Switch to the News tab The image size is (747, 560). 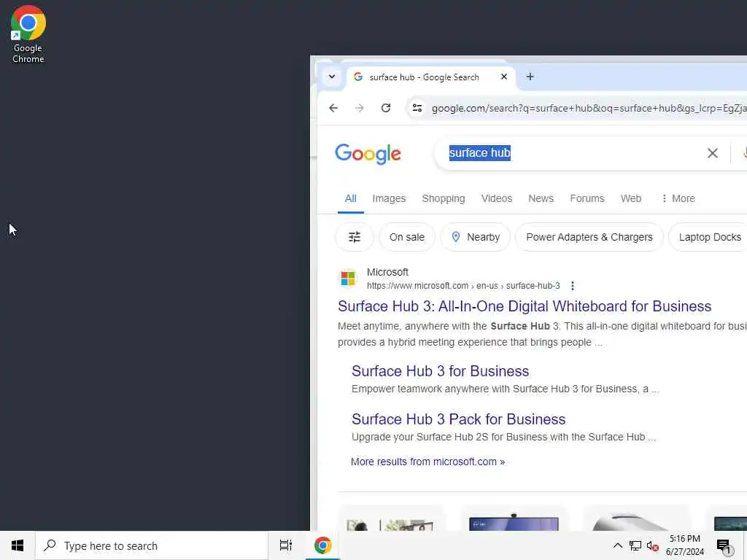[x=541, y=198]
